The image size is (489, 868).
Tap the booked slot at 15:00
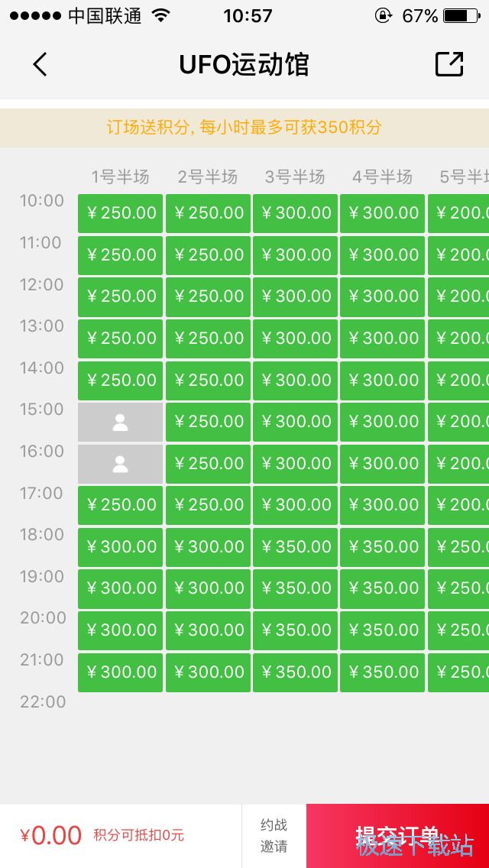click(x=120, y=422)
